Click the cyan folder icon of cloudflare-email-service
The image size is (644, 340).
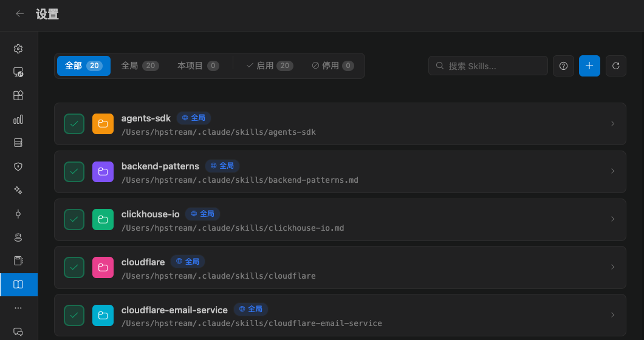(103, 315)
